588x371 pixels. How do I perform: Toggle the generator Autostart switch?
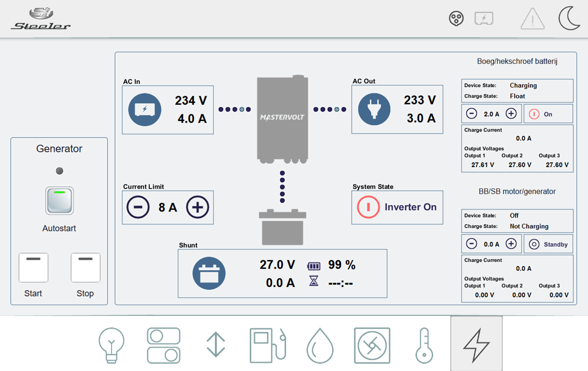pyautogui.click(x=59, y=200)
